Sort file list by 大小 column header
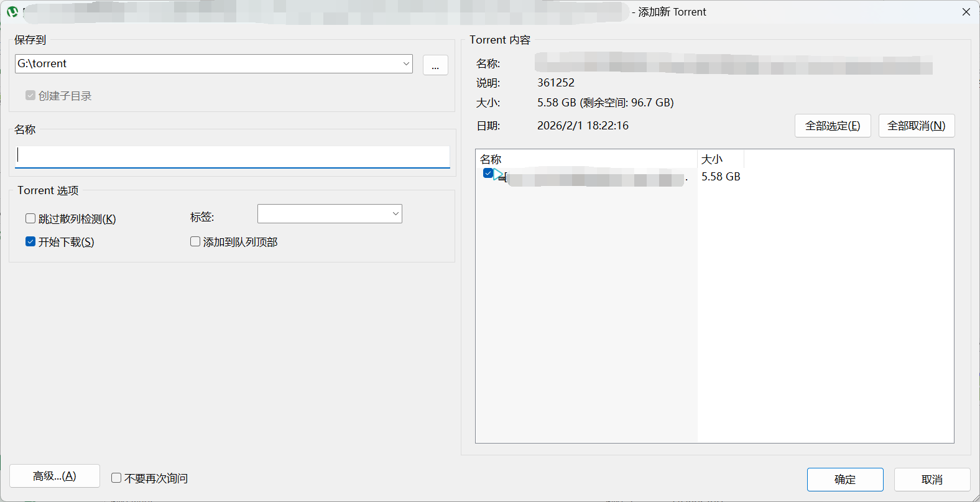 point(720,159)
